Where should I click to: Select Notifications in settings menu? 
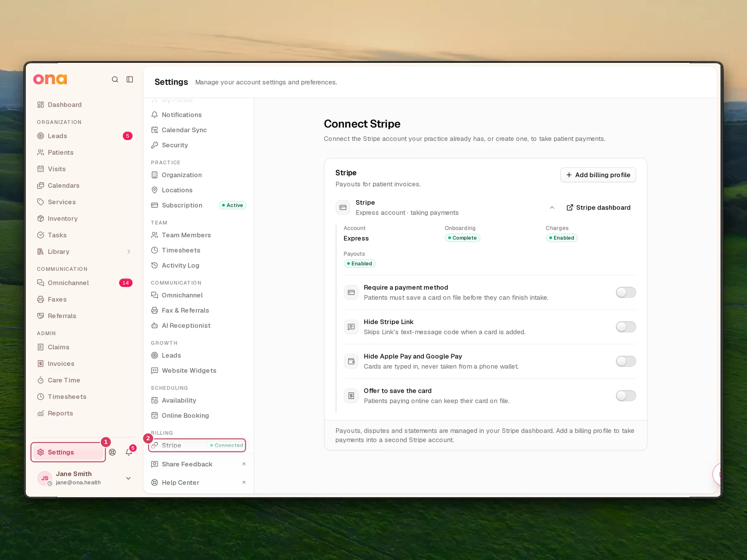(198, 115)
